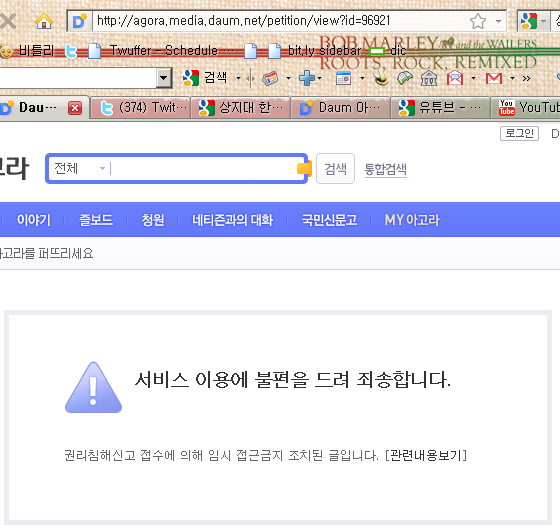Screen dimensions: 560x529
Task: Open the MY 아고라 menu
Action: tap(412, 220)
